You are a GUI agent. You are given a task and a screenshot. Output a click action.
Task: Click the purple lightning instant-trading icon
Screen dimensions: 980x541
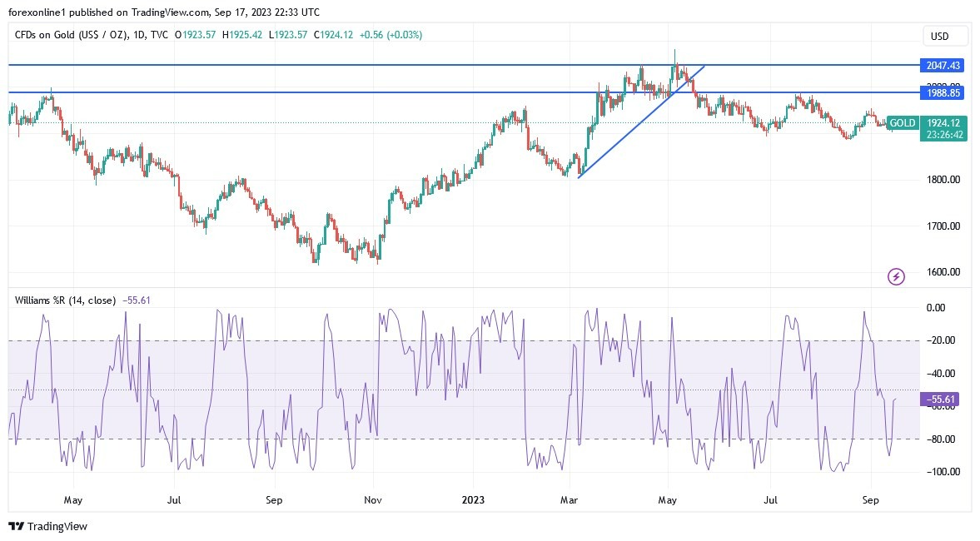click(x=895, y=276)
